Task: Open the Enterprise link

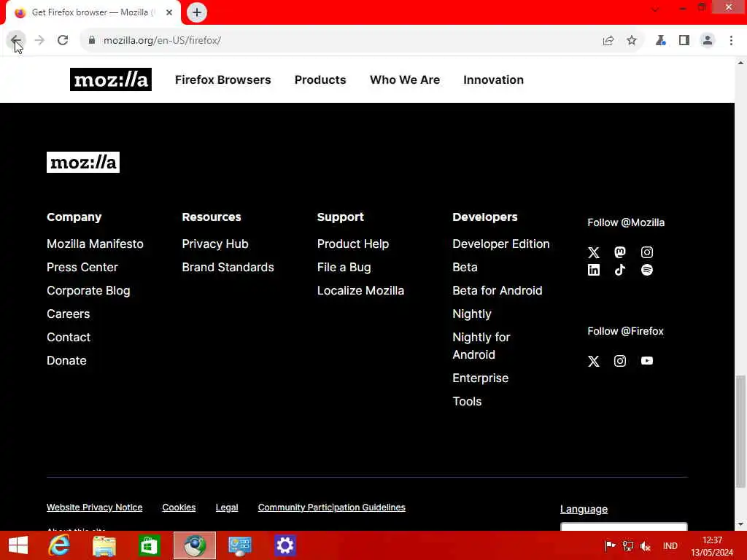Action: pos(480,378)
